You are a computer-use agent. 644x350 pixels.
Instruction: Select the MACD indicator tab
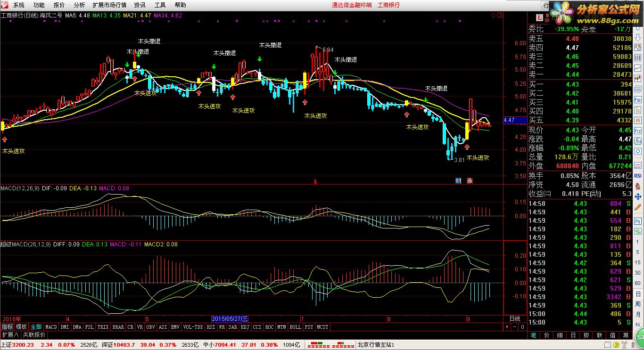(51, 326)
